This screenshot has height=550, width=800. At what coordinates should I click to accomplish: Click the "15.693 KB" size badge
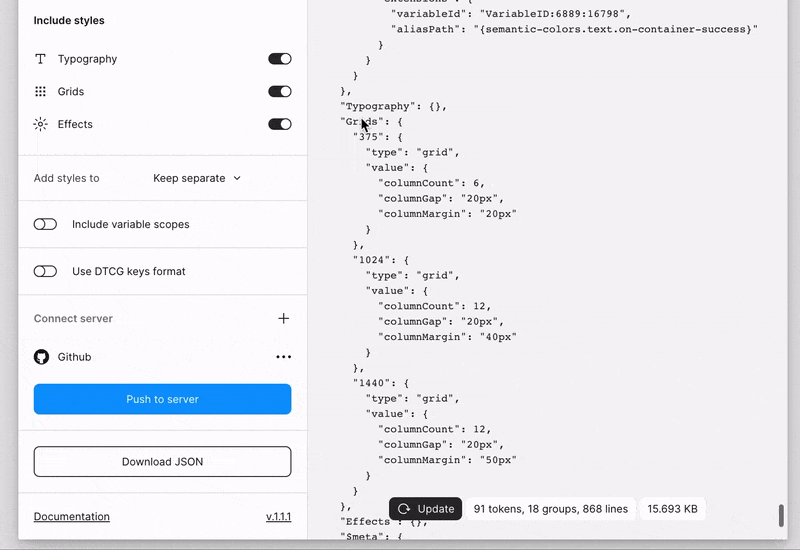pyautogui.click(x=672, y=509)
